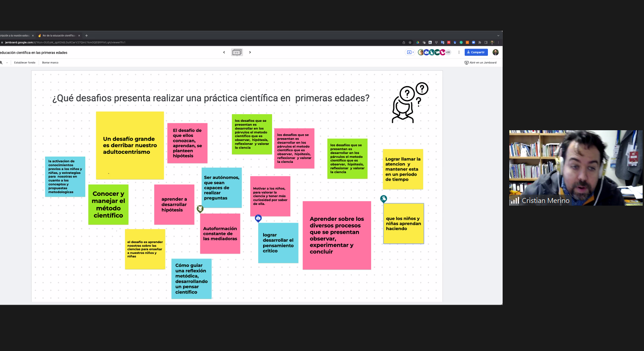Image resolution: width=644 pixels, height=351 pixels.
Task: Click the blue Compartir button
Action: coord(476,52)
